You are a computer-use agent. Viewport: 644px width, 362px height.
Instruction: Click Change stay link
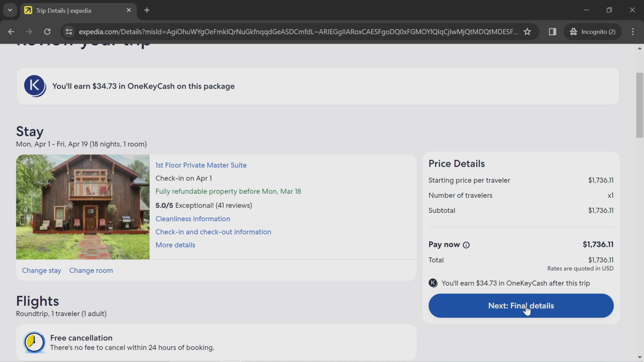coord(41,270)
